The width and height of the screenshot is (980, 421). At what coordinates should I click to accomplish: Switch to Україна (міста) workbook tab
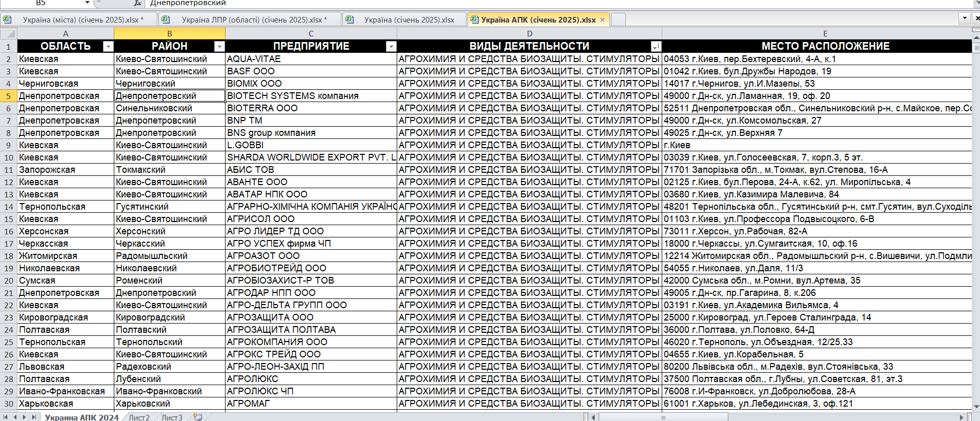pos(80,20)
